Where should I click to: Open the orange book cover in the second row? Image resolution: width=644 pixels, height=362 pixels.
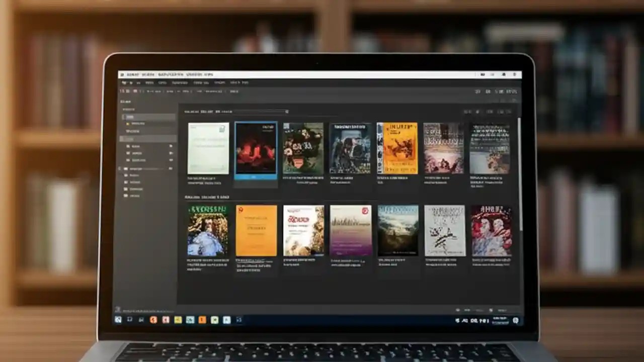pyautogui.click(x=256, y=229)
